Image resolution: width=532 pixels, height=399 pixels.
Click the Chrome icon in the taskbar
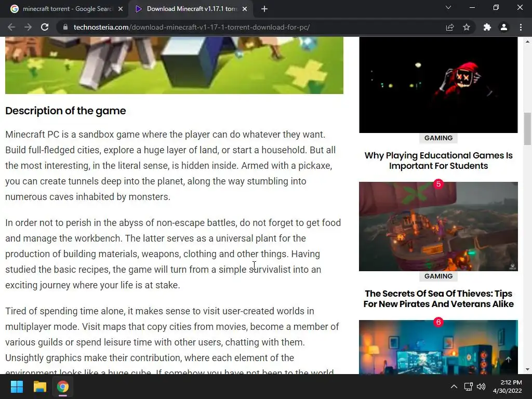(x=63, y=387)
